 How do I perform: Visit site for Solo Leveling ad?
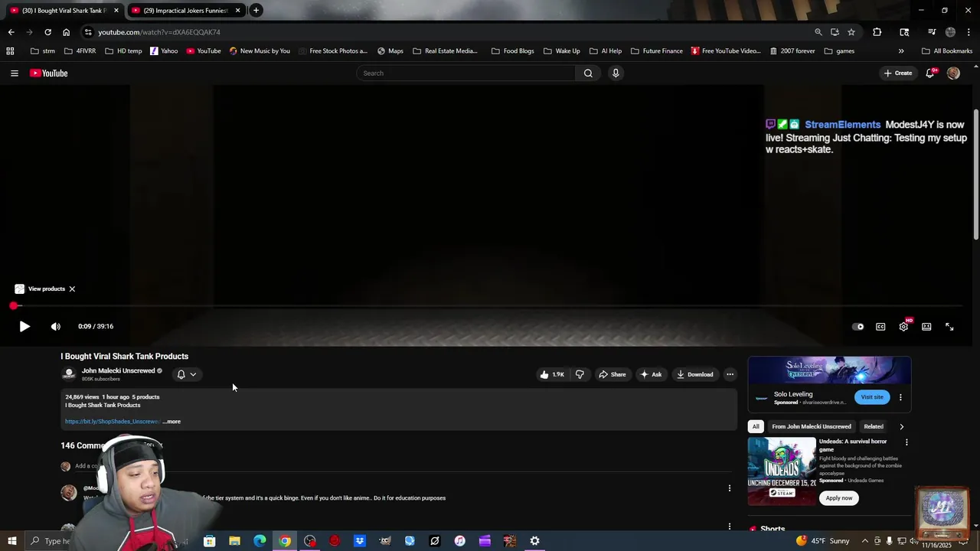click(872, 397)
